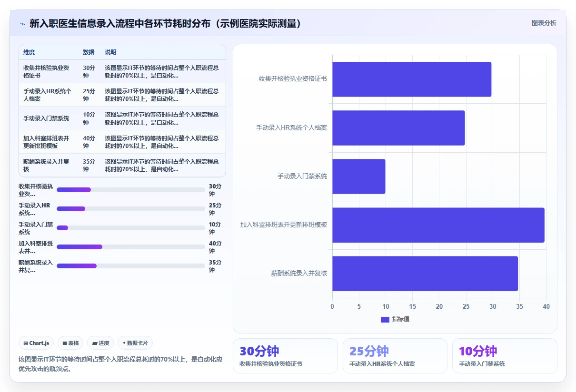Click the 手动录入HR系统个人档案 table cell

(49, 95)
